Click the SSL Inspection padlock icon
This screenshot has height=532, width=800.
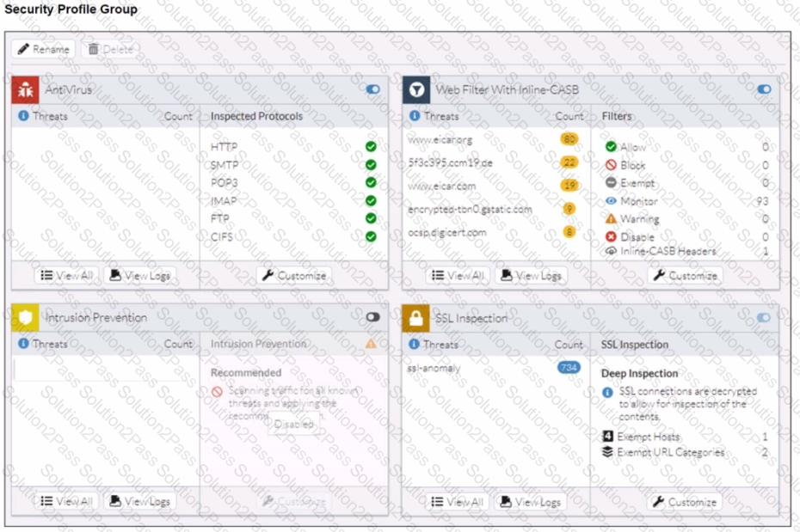click(416, 319)
